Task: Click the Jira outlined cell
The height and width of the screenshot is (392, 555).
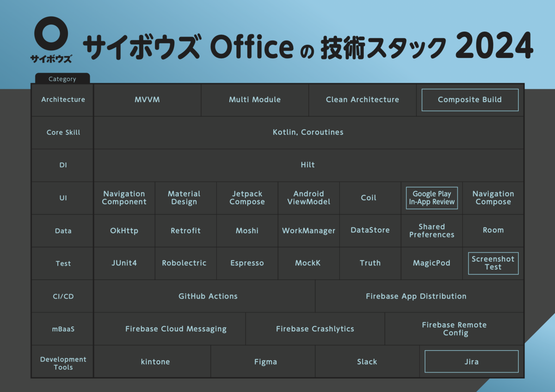Action: tap(471, 361)
